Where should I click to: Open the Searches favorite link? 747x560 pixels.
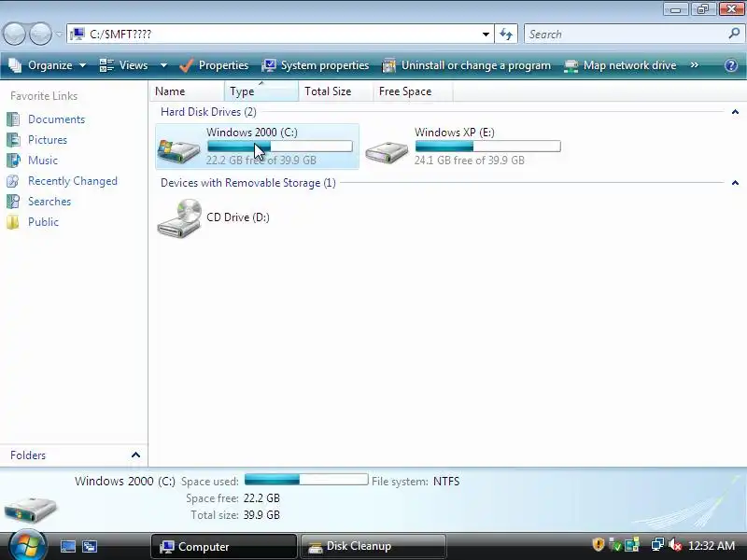tap(49, 202)
